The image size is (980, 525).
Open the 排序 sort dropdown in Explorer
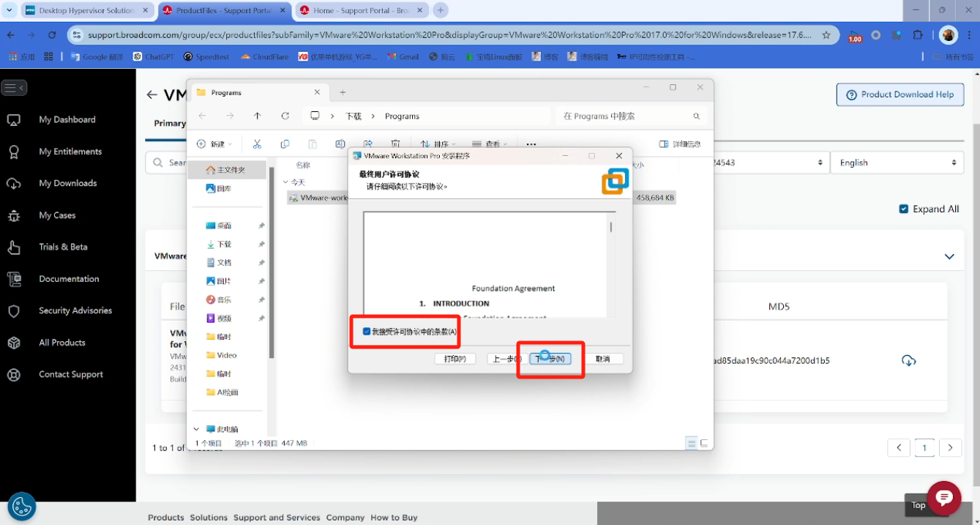coord(438,144)
